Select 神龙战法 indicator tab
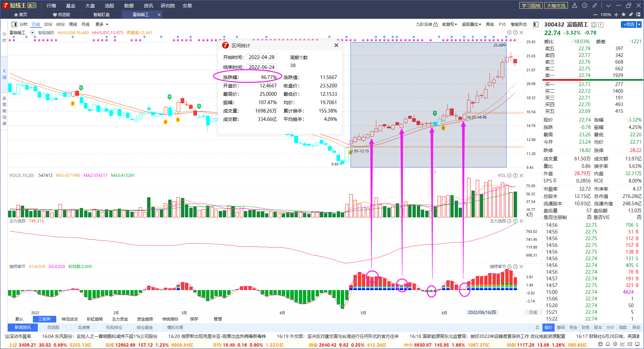This screenshot has width=644, height=349. (x=70, y=319)
